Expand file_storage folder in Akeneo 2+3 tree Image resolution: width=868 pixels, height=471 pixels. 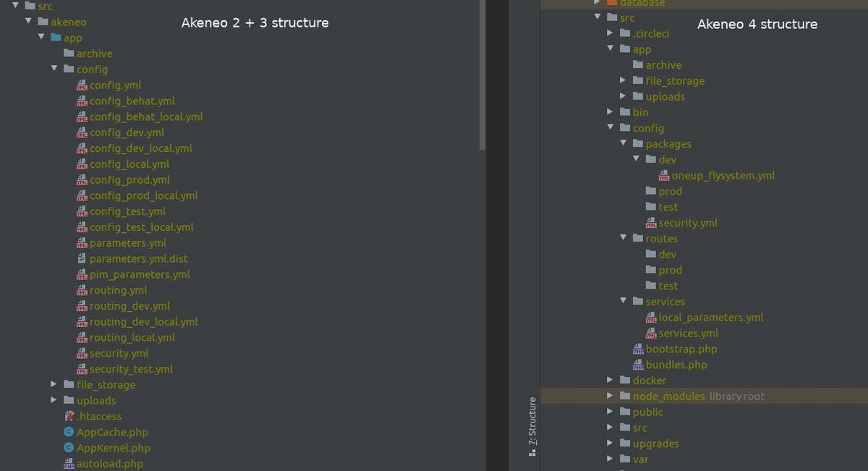click(x=54, y=384)
